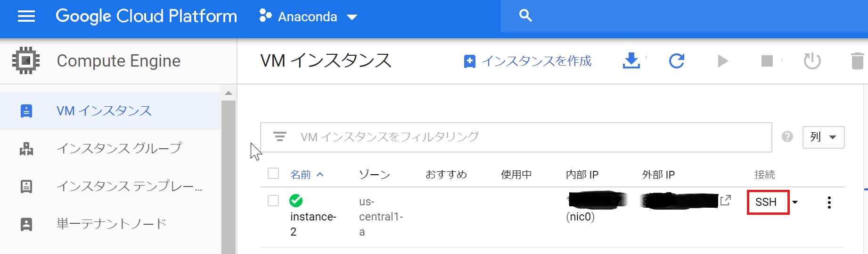Image resolution: width=868 pixels, height=254 pixels.
Task: Click the start instance play icon
Action: point(722,61)
